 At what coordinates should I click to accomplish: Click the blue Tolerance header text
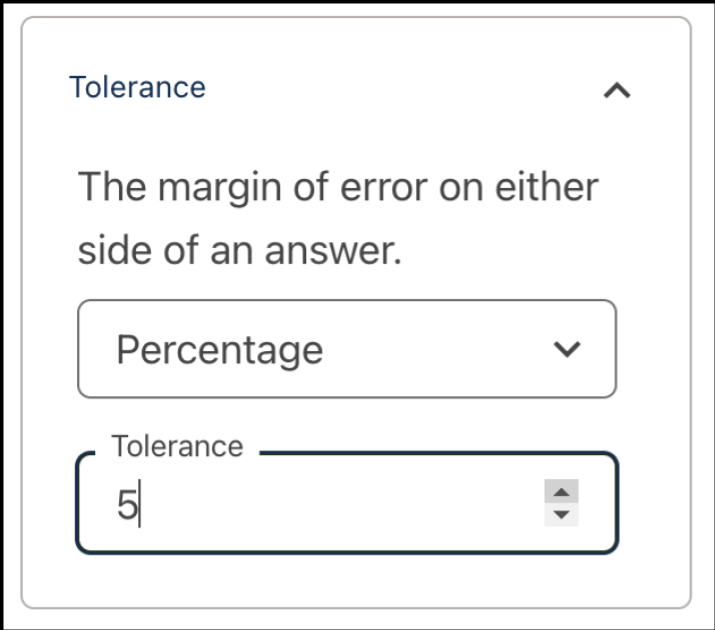137,87
